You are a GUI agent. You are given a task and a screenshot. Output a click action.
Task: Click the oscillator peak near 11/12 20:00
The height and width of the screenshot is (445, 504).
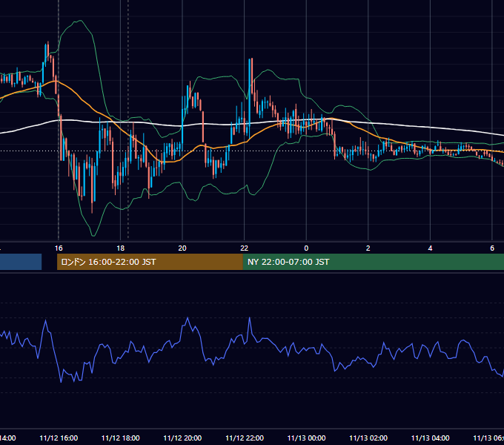pos(188,318)
